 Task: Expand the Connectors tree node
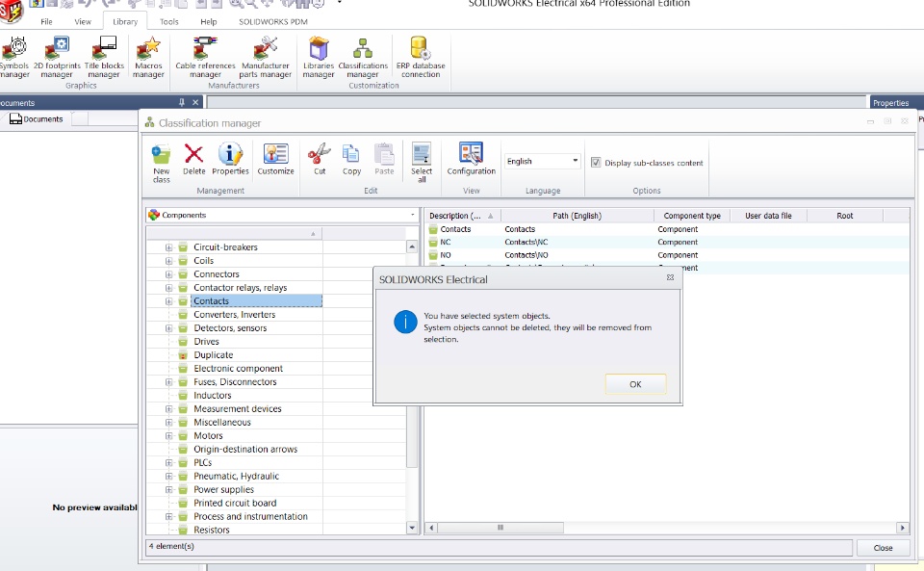[x=169, y=274]
